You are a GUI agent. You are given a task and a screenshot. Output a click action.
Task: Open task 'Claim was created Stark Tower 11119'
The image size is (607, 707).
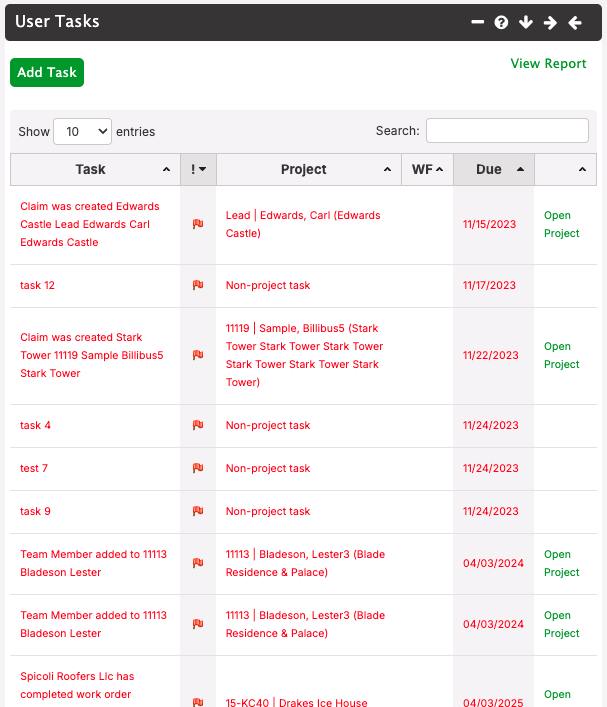pyautogui.click(x=92, y=355)
